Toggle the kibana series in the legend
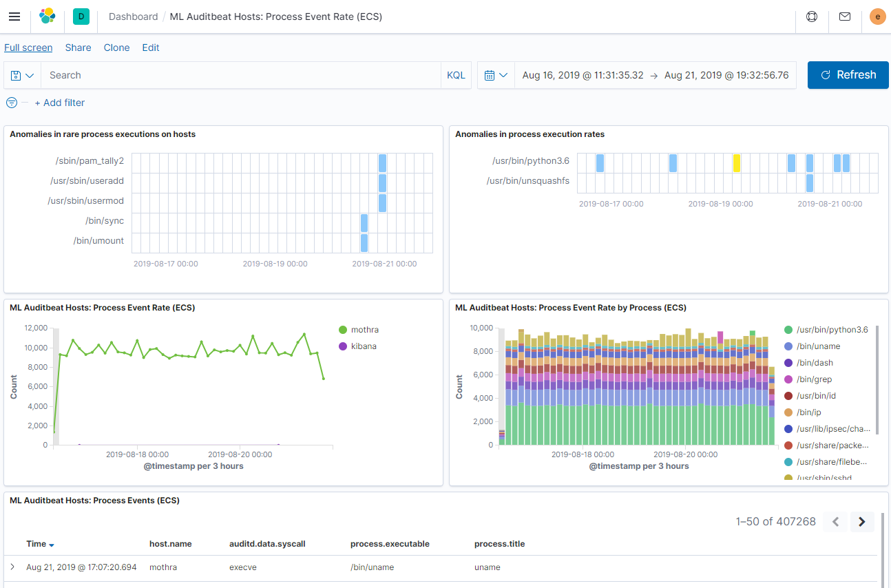 coord(360,346)
